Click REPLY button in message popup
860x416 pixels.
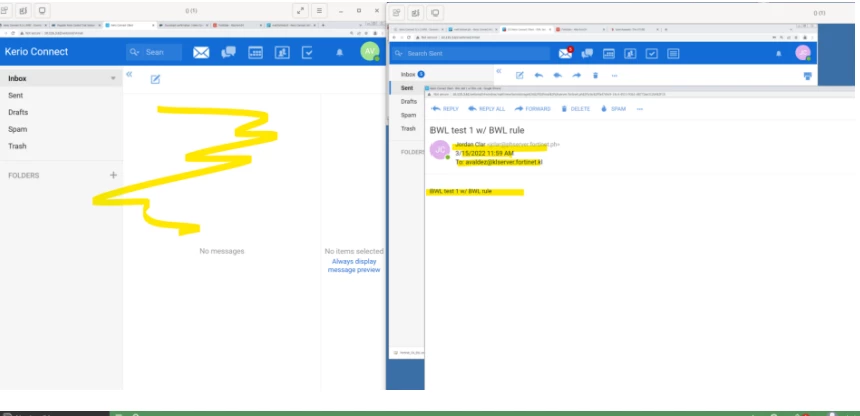[445, 109]
